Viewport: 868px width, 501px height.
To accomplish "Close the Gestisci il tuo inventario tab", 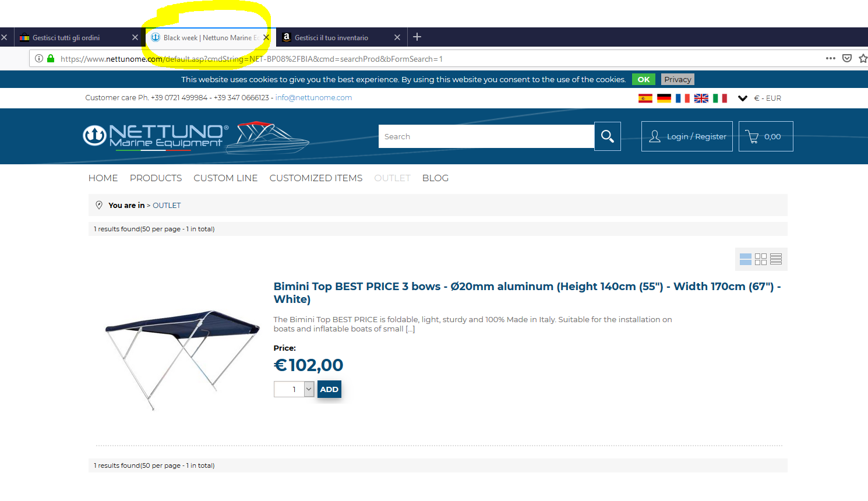I will pyautogui.click(x=397, y=37).
